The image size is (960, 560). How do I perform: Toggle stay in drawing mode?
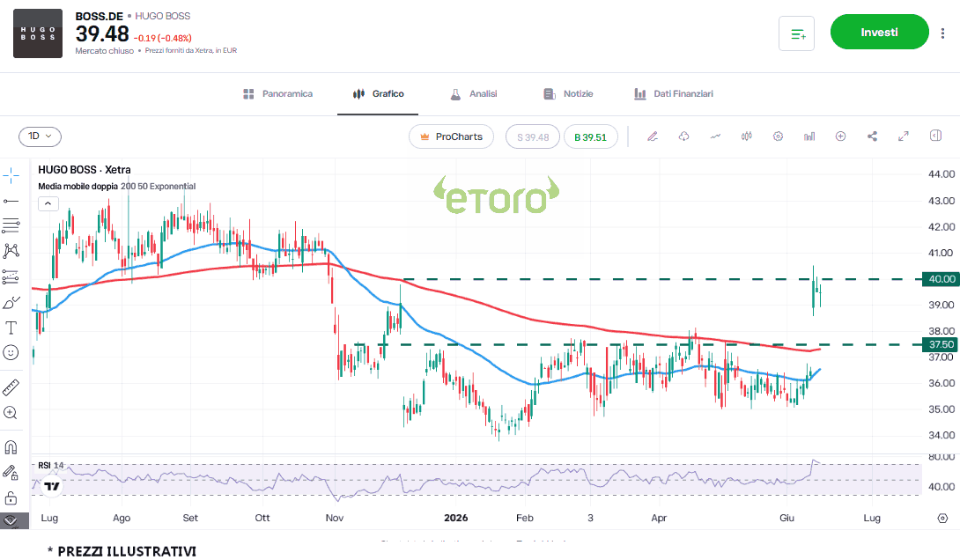pos(11,473)
